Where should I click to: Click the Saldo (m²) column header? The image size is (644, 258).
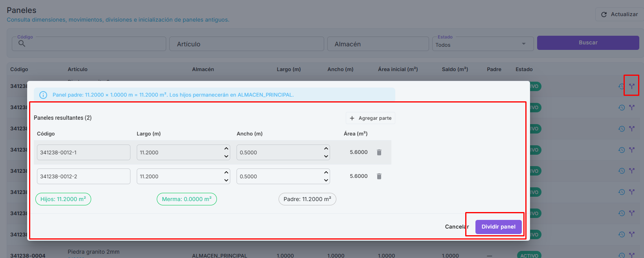pos(455,70)
